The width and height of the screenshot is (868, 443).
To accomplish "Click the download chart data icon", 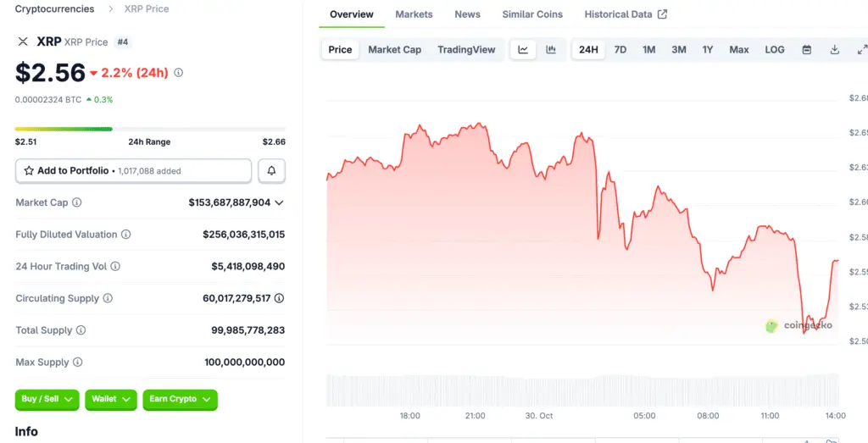I will (x=835, y=50).
